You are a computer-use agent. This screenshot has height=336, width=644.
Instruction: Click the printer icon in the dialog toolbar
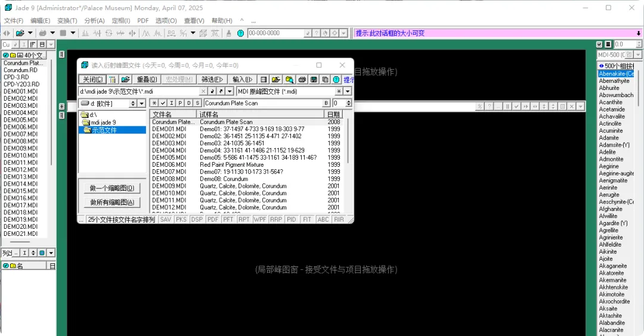click(x=302, y=80)
